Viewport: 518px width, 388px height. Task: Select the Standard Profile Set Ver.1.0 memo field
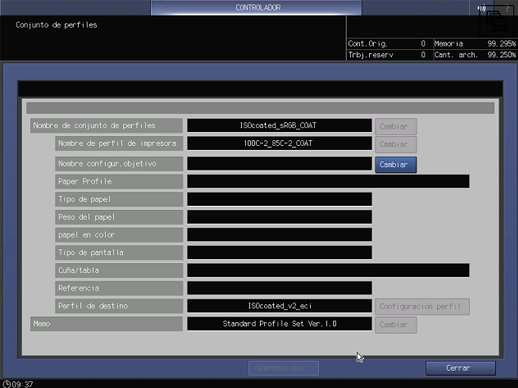(279, 324)
